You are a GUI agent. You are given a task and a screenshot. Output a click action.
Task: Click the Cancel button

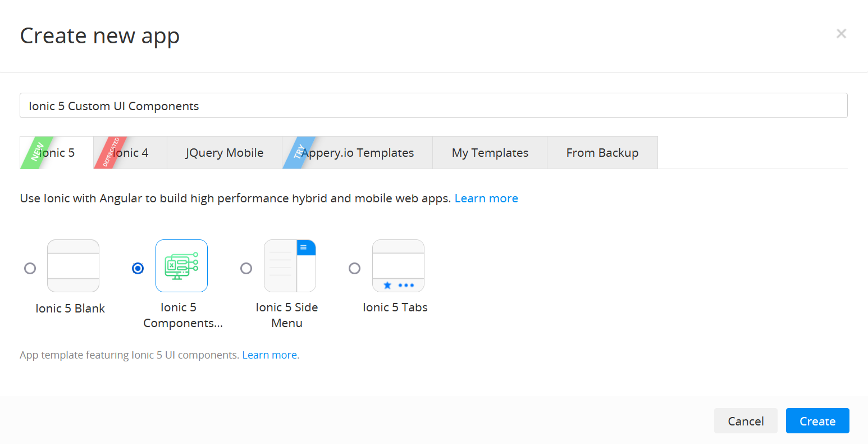746,421
